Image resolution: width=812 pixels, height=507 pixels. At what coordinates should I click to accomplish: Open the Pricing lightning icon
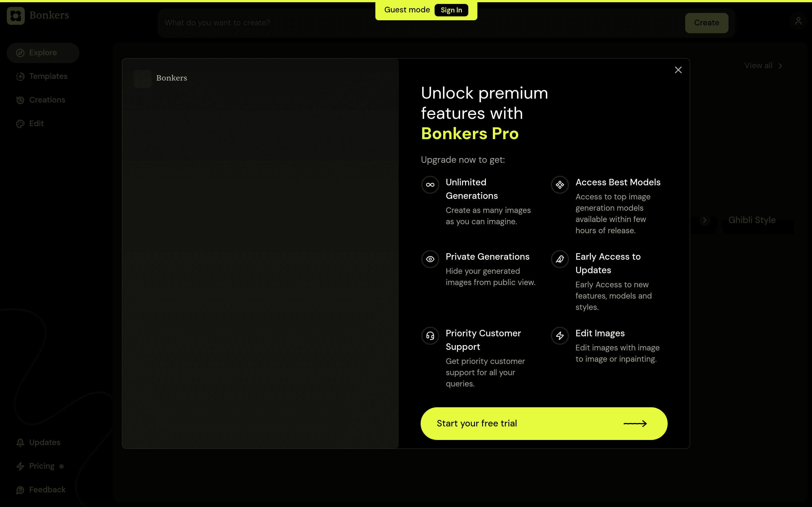click(20, 466)
